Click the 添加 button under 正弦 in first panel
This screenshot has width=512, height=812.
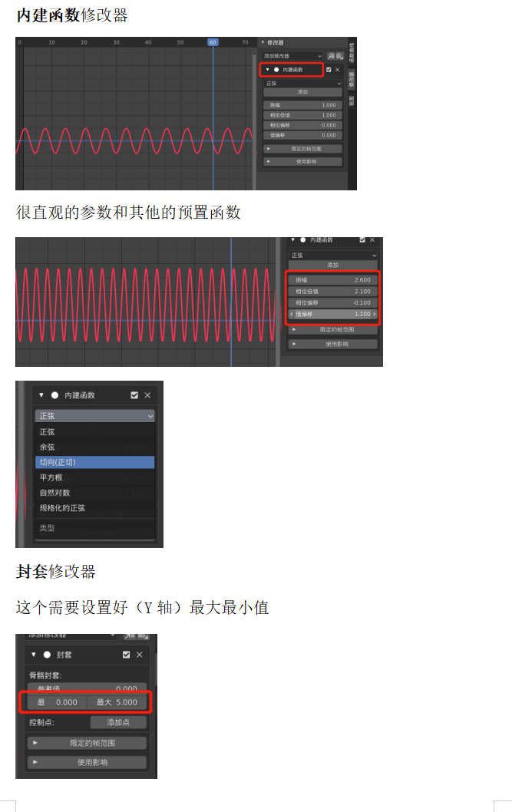click(303, 92)
